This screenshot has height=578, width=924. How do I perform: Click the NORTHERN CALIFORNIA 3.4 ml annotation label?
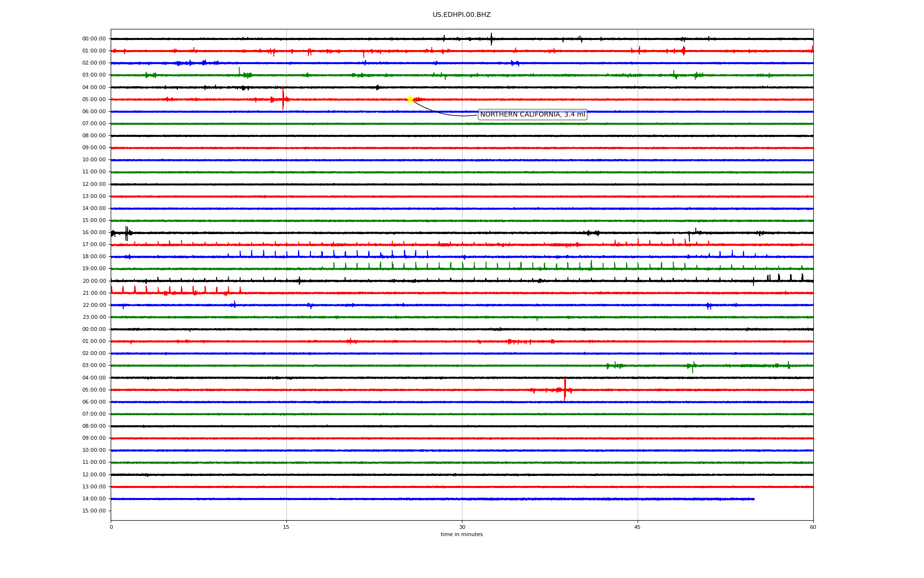click(x=532, y=115)
